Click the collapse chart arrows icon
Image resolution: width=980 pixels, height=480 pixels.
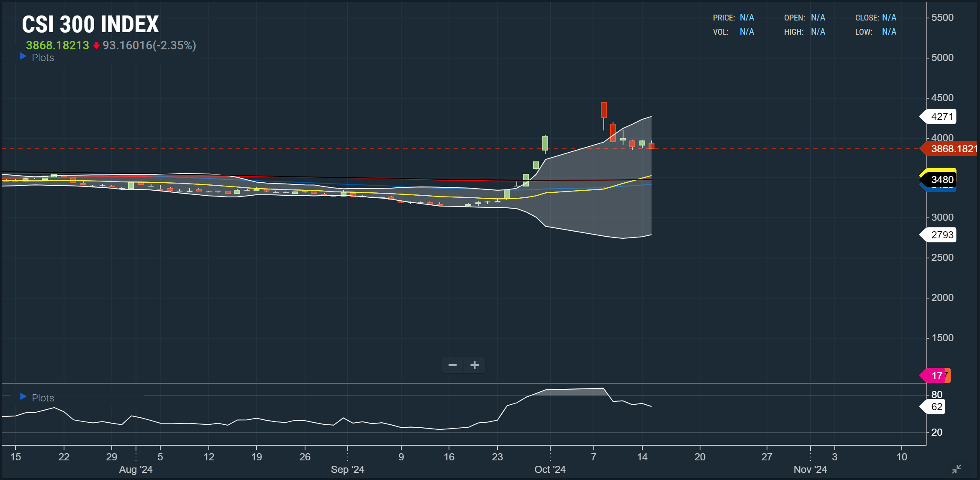coord(956,469)
